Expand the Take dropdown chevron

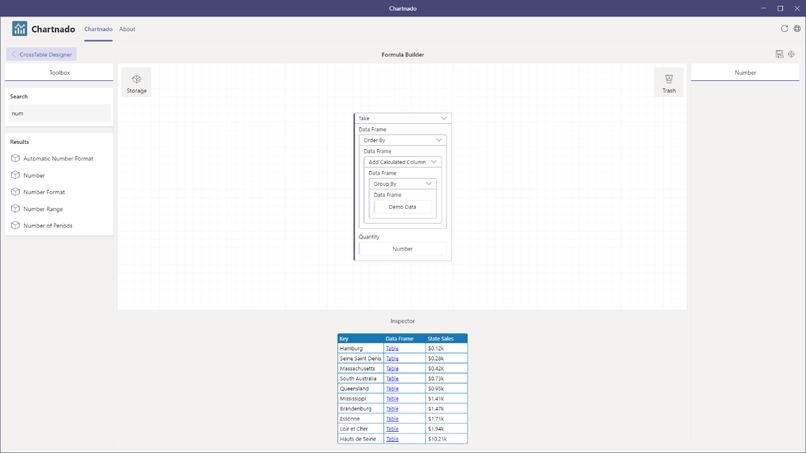[444, 118]
